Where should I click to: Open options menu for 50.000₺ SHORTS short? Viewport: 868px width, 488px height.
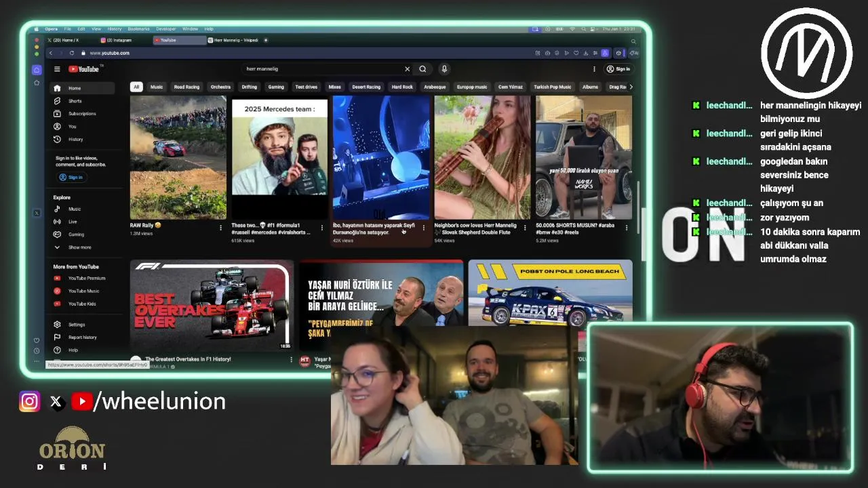point(626,228)
